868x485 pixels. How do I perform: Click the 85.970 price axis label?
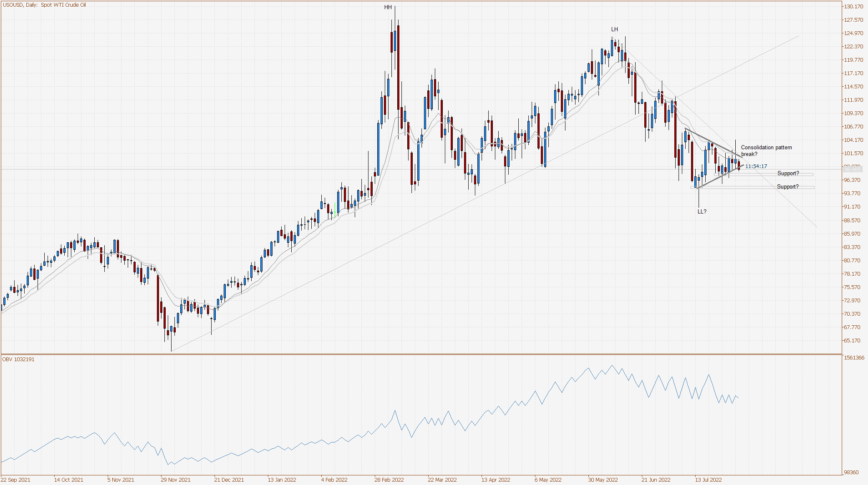point(852,234)
